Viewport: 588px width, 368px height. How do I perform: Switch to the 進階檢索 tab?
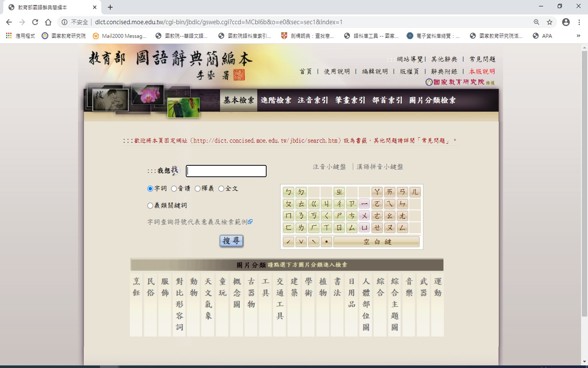[276, 100]
